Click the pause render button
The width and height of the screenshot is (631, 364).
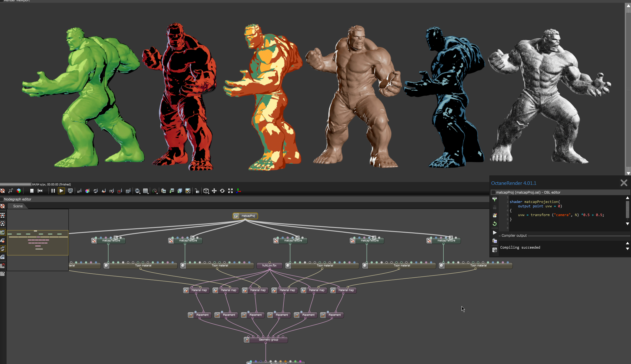(53, 191)
